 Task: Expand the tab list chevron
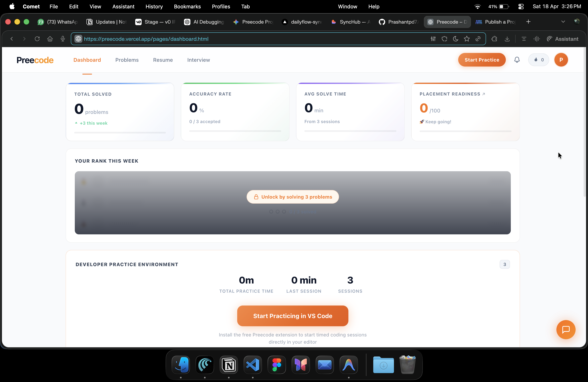point(563,22)
